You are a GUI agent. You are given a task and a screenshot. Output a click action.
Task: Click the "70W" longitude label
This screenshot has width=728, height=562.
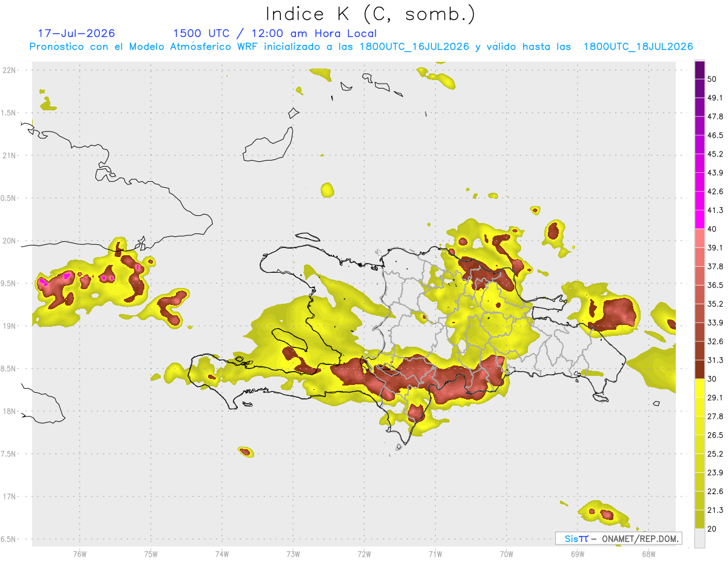tap(507, 554)
